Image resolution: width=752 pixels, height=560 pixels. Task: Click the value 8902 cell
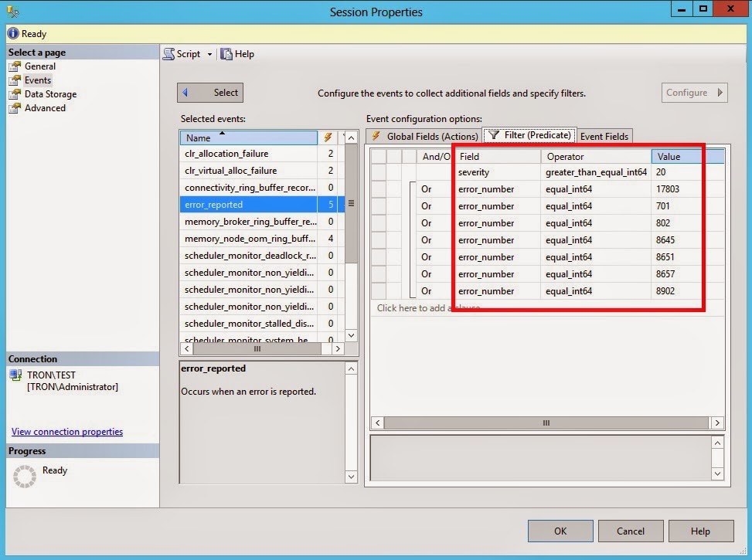pos(688,291)
